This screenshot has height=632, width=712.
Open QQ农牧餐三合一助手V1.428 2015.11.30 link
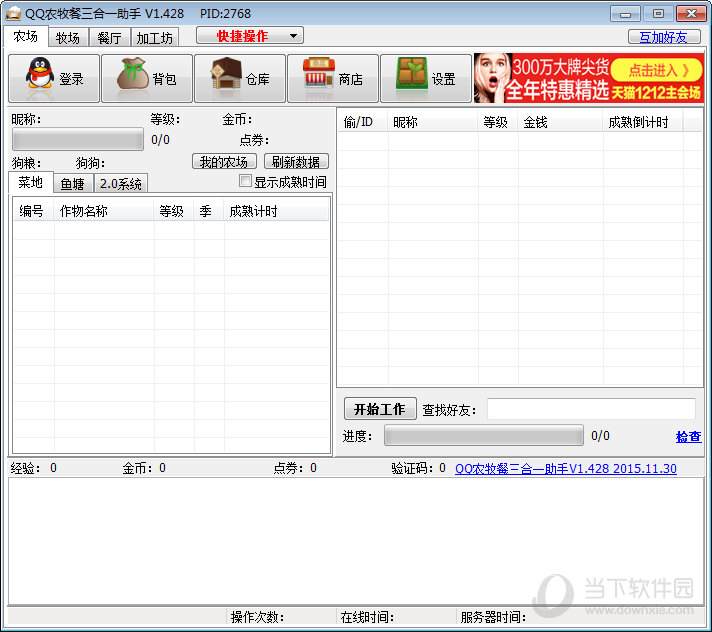click(x=566, y=469)
